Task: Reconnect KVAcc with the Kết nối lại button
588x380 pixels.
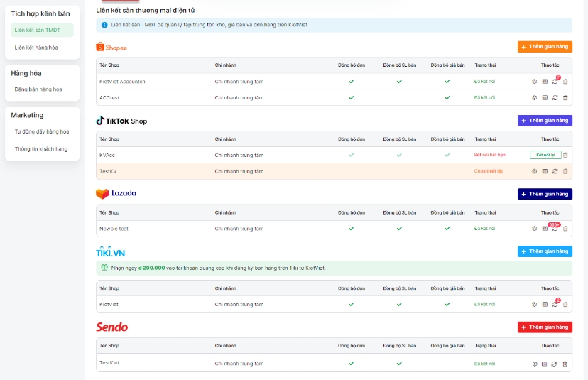Action: point(545,155)
